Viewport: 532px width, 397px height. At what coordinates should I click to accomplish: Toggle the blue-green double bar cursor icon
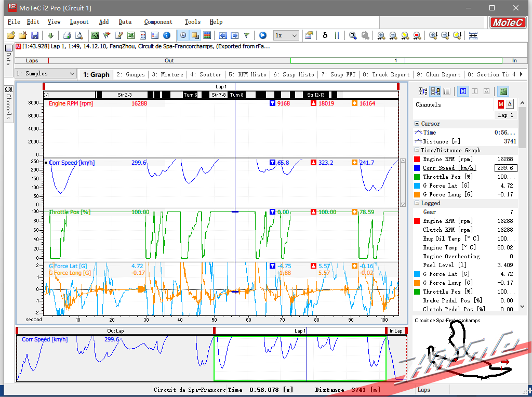[x=337, y=35]
